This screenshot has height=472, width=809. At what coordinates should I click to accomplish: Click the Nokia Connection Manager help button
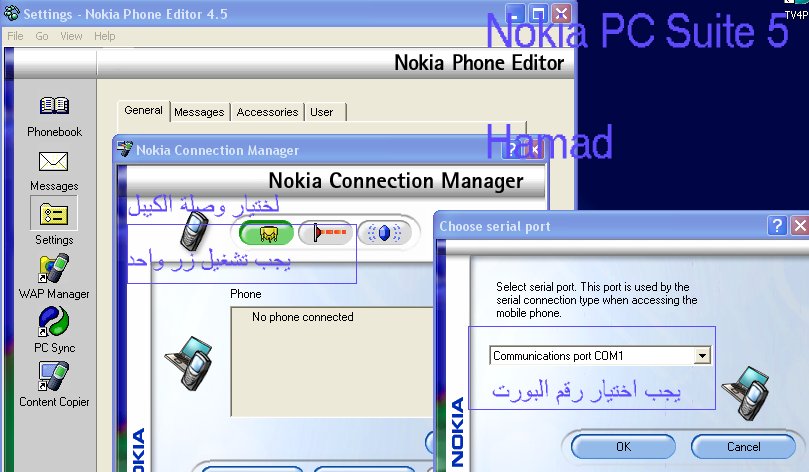pyautogui.click(x=511, y=150)
